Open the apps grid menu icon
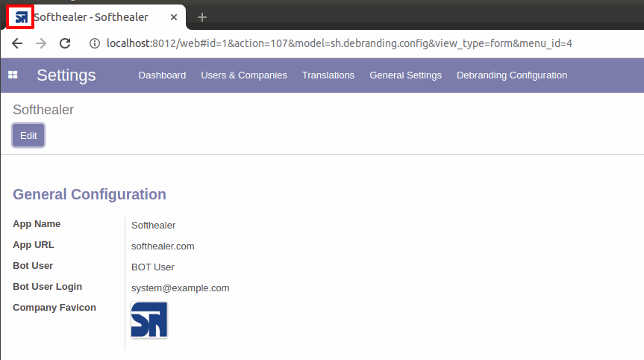Viewport: 644px width, 360px height. tap(13, 75)
